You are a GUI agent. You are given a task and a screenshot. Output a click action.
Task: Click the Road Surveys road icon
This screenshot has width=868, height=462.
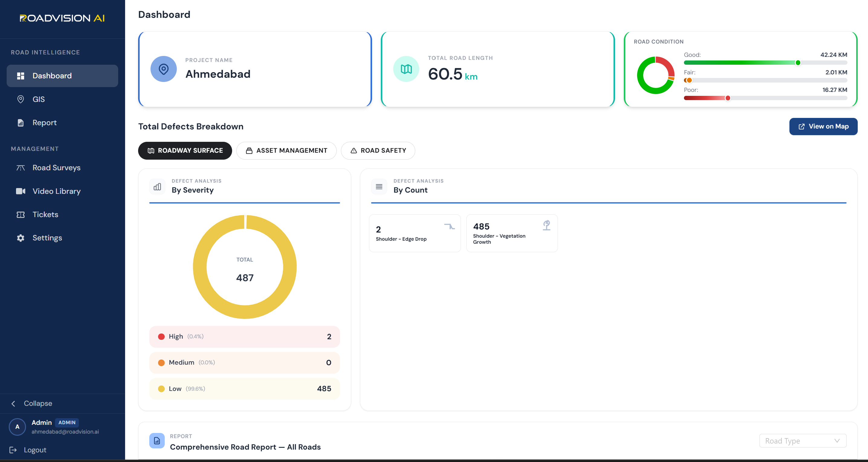tap(21, 168)
